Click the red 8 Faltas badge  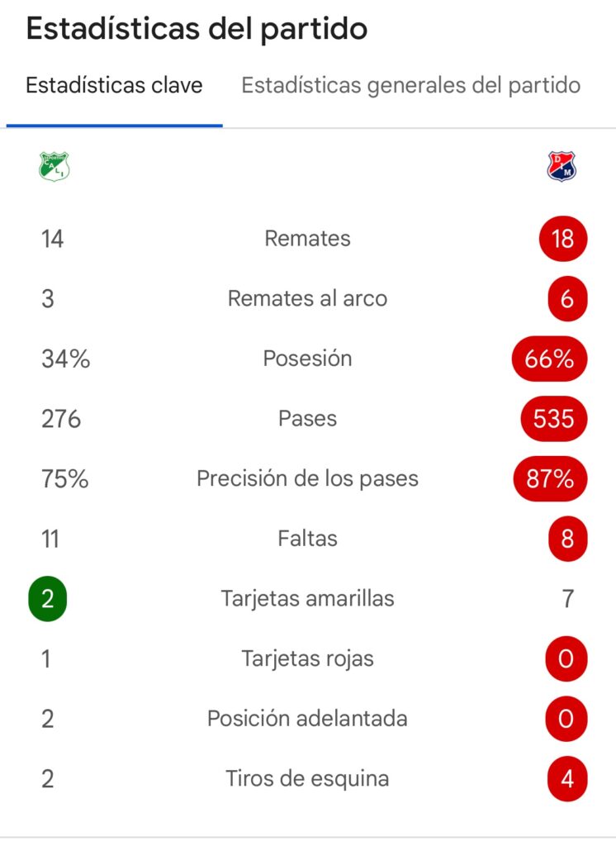tap(566, 539)
